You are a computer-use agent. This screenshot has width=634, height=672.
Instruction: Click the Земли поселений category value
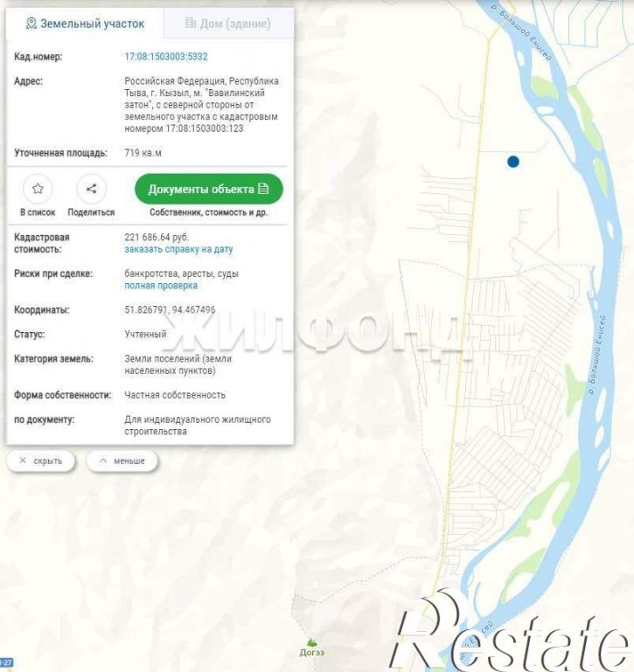click(x=178, y=364)
